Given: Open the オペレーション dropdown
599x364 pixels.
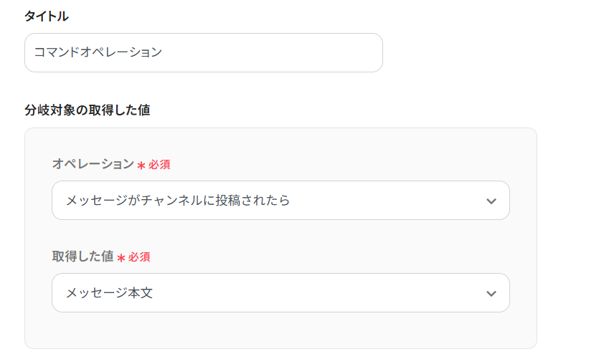Looking at the screenshot, I should 280,200.
